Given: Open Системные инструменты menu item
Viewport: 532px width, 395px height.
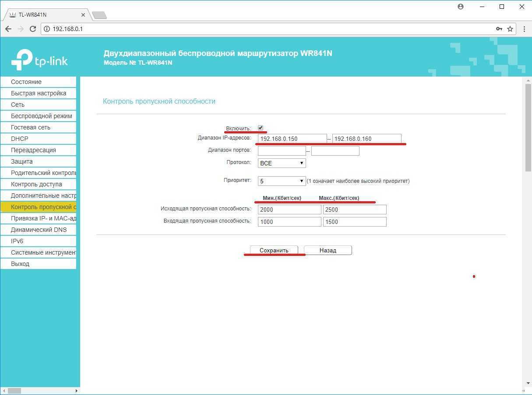Looking at the screenshot, I should (x=39, y=252).
